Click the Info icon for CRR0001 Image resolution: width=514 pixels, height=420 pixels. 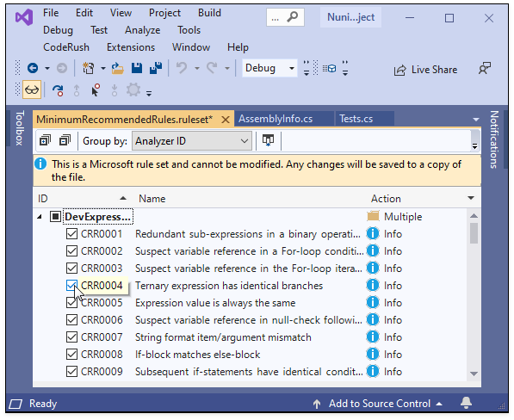tap(373, 233)
